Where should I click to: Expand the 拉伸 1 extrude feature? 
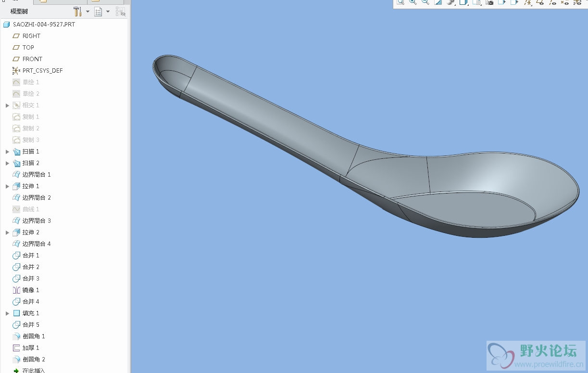pyautogui.click(x=7, y=186)
